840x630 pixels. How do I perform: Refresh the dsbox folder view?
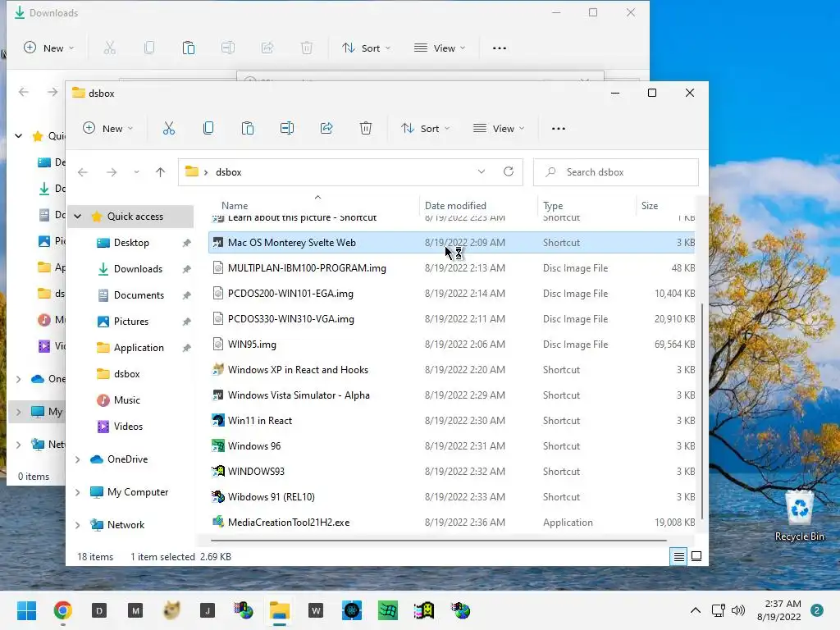(509, 172)
